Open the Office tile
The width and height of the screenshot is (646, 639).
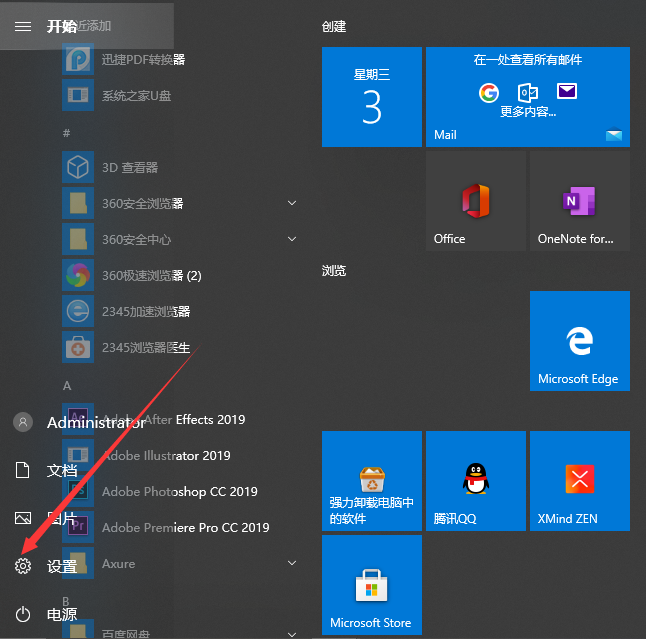[x=476, y=201]
